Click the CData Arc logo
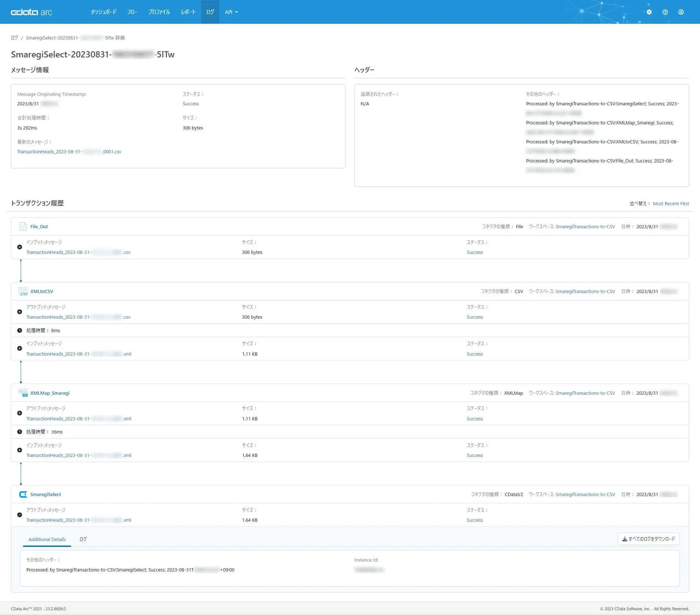This screenshot has height=615, width=700. [x=31, y=12]
